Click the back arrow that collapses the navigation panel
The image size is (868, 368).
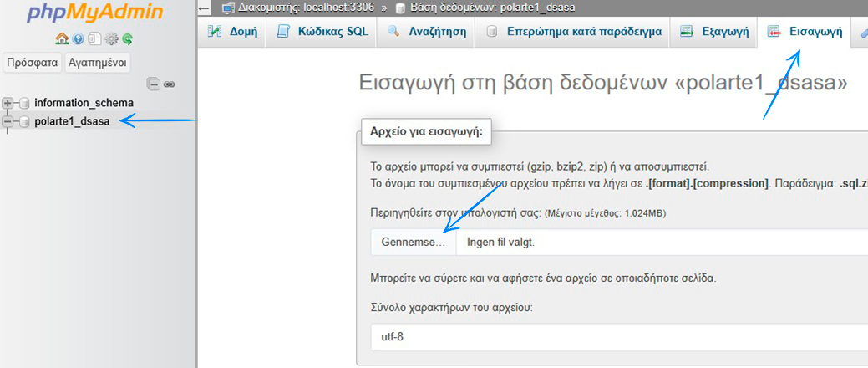205,8
